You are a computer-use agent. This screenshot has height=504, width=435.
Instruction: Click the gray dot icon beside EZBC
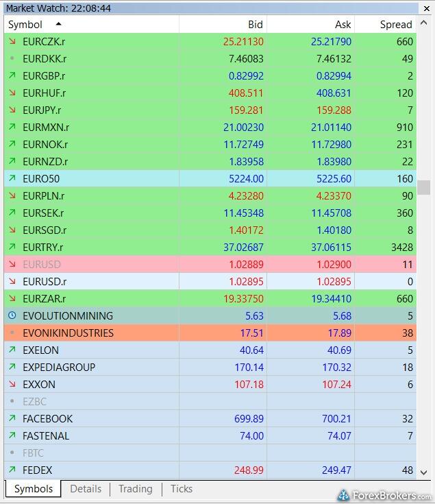pyautogui.click(x=12, y=402)
